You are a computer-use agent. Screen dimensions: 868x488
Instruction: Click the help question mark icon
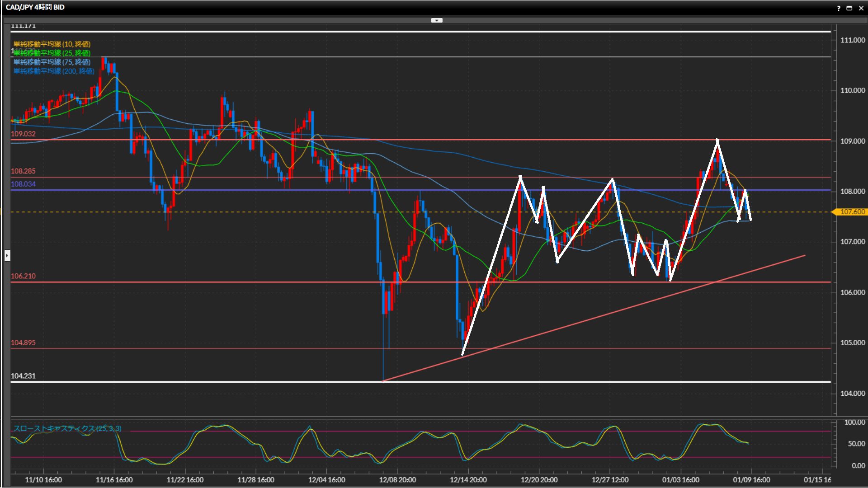(x=839, y=8)
